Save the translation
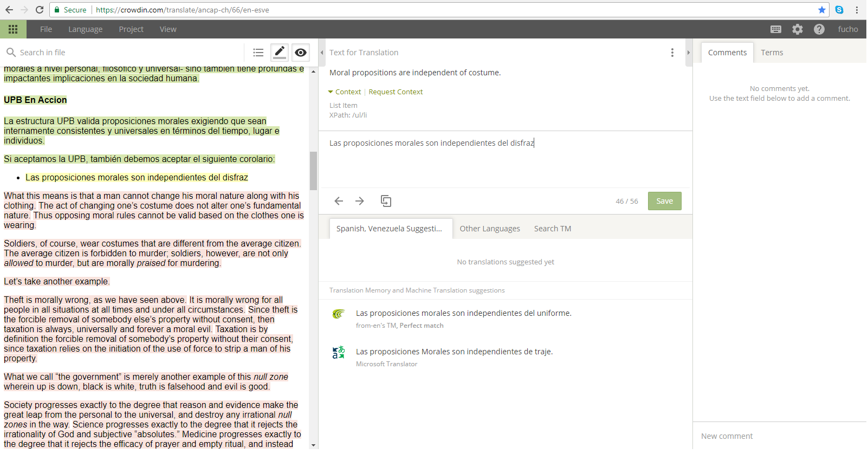Image resolution: width=868 pixels, height=467 pixels. [x=665, y=201]
